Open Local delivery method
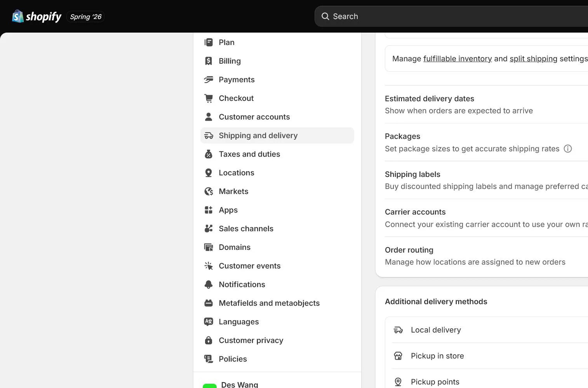Viewport: 588px width, 388px height. pyautogui.click(x=486, y=330)
